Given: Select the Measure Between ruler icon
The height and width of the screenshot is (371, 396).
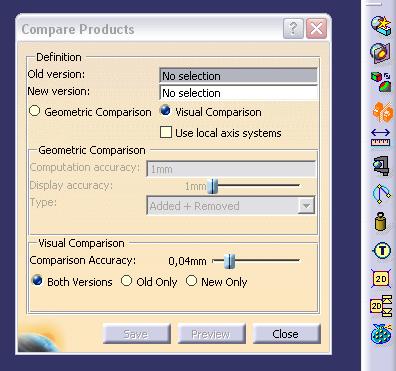Looking at the screenshot, I should pos(381,138).
